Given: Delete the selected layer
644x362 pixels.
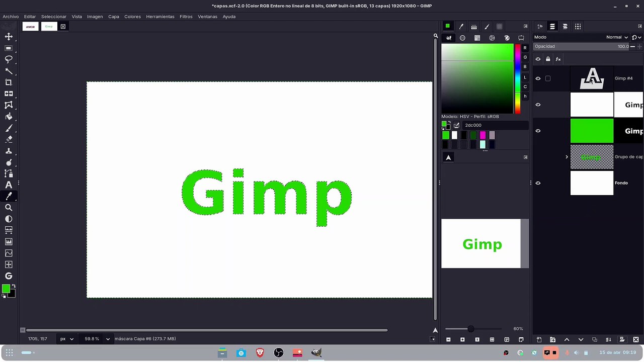Looking at the screenshot, I should (636, 340).
